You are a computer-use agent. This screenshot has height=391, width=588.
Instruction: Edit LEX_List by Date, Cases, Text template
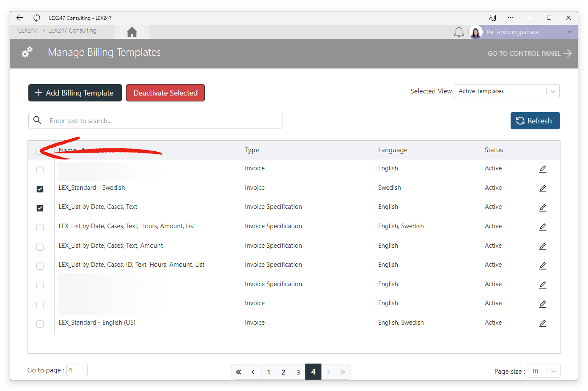[543, 208]
